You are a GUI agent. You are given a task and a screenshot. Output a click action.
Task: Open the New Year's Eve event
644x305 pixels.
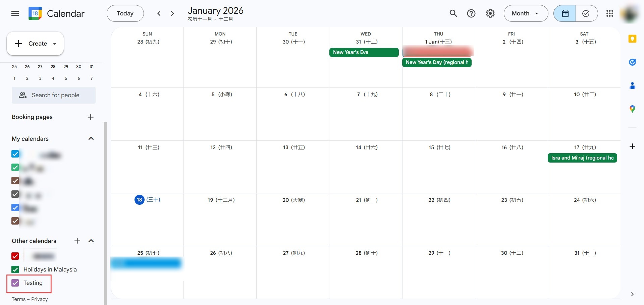[364, 52]
